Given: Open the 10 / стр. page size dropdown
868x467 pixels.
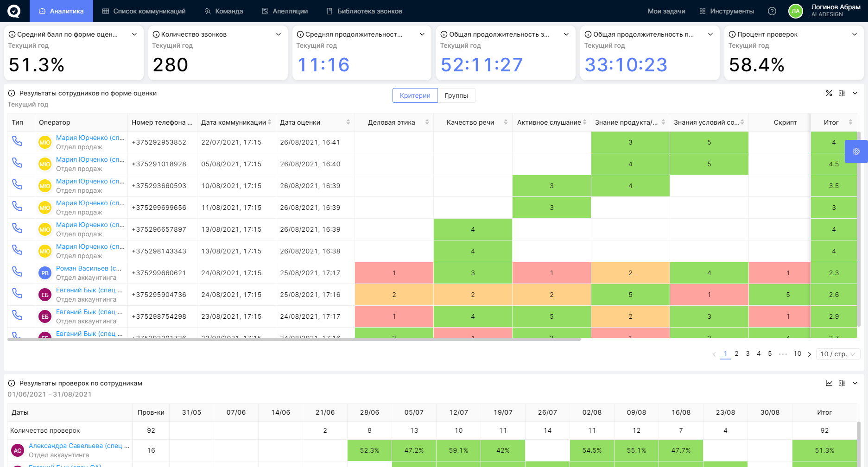Looking at the screenshot, I should point(838,354).
